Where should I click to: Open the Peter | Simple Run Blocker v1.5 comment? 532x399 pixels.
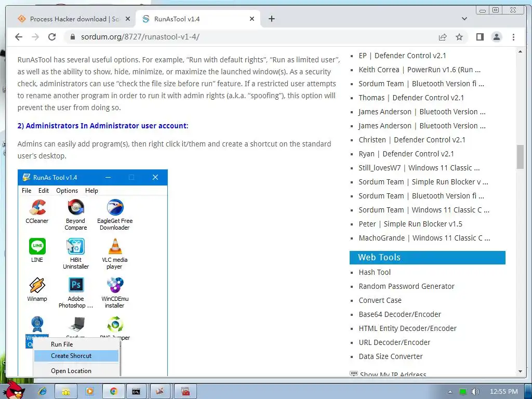(x=410, y=224)
